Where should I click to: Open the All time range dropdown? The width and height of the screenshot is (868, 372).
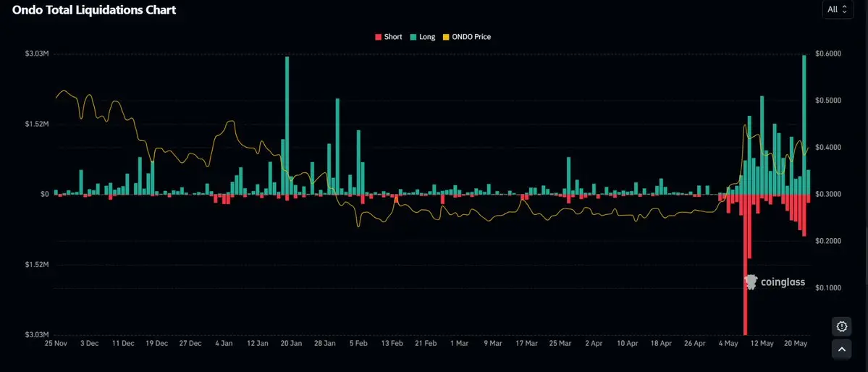click(838, 9)
